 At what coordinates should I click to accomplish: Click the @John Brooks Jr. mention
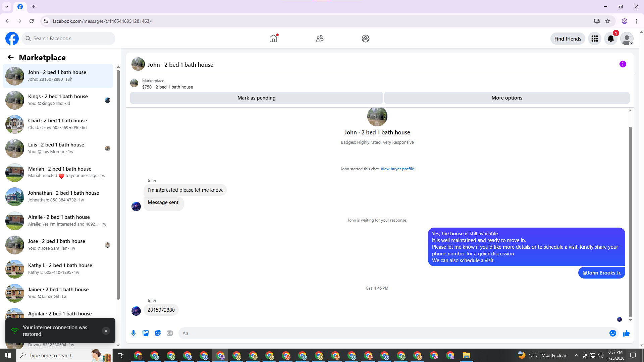tap(602, 273)
